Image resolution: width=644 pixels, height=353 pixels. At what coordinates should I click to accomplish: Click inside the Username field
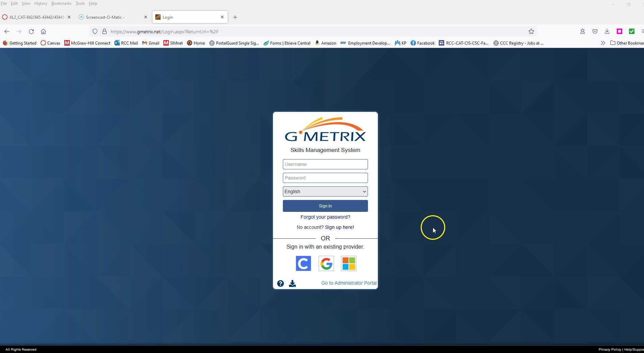coord(325,164)
